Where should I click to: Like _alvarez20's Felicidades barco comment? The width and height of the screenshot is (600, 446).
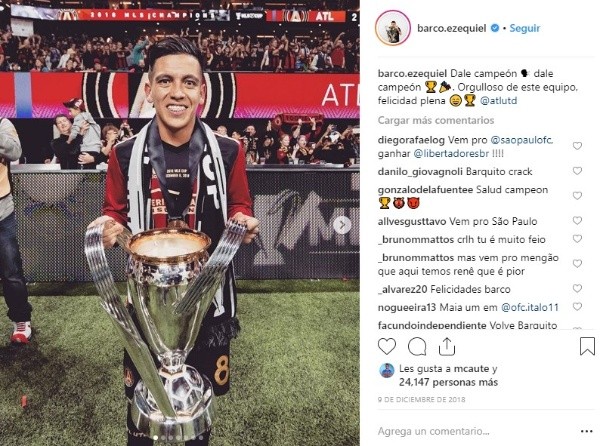pos(577,288)
